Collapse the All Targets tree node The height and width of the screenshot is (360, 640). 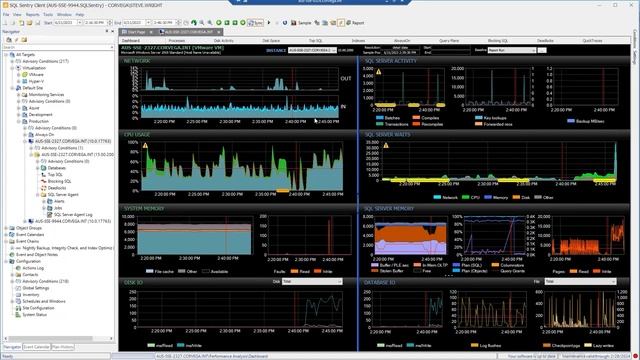pyautogui.click(x=6, y=55)
